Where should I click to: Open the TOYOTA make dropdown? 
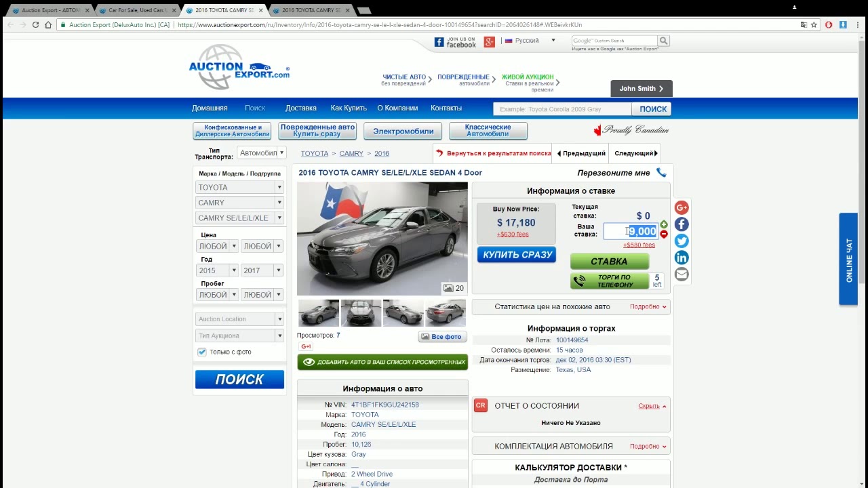(239, 187)
